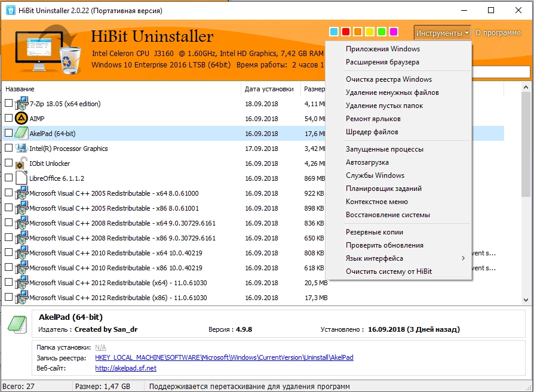Click the AkelPad notepad icon in list

tap(22, 134)
